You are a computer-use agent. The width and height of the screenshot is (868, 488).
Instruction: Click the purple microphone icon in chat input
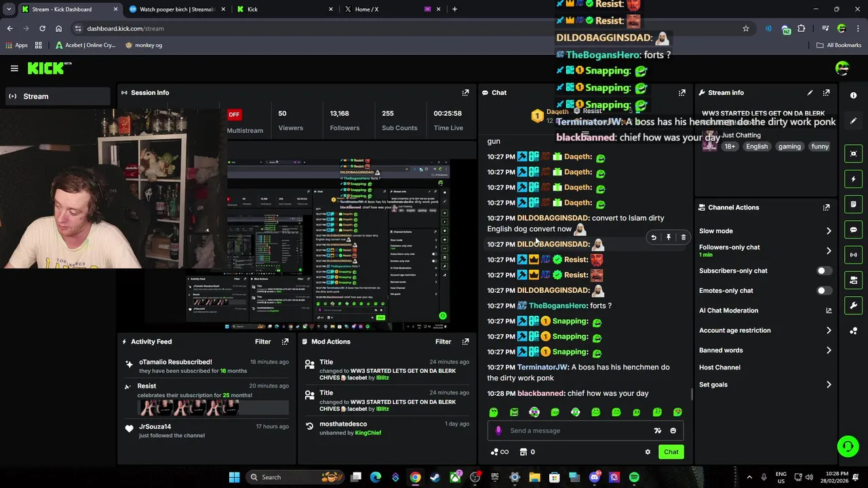[498, 430]
